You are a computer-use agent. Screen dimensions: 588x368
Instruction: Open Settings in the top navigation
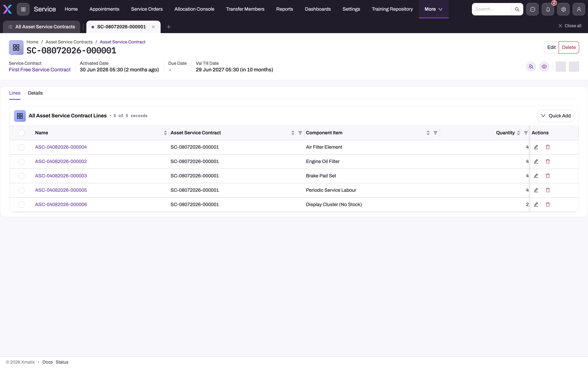click(351, 9)
